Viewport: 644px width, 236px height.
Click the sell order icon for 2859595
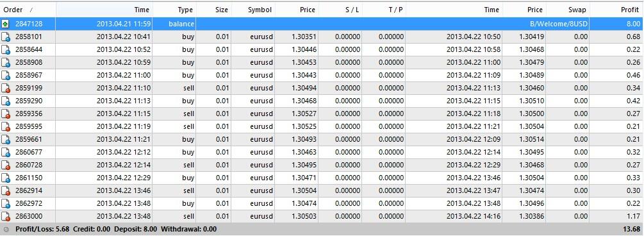click(x=5, y=126)
